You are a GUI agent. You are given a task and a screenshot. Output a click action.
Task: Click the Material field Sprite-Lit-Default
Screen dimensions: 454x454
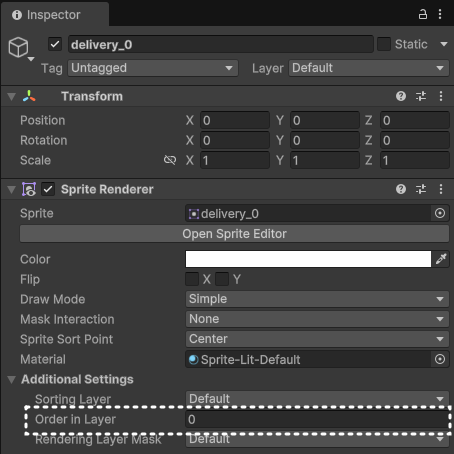(x=308, y=359)
